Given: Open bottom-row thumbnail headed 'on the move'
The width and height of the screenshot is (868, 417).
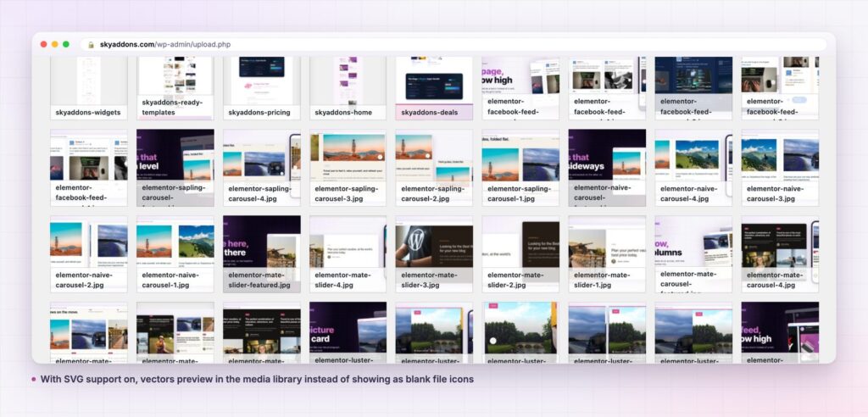Looking at the screenshot, I should pyautogui.click(x=88, y=332).
